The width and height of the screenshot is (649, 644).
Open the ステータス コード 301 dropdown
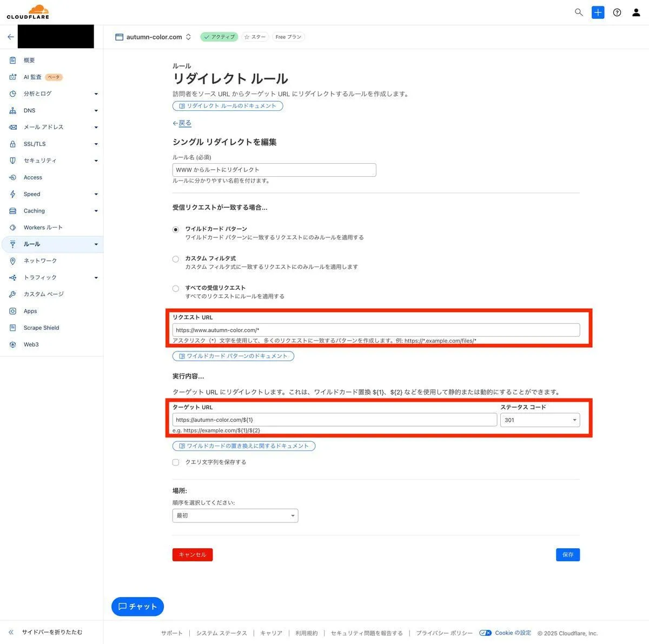coord(540,420)
